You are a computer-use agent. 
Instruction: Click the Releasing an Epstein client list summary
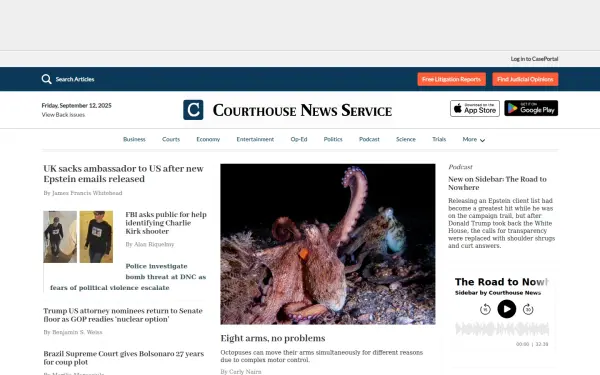[x=502, y=223]
